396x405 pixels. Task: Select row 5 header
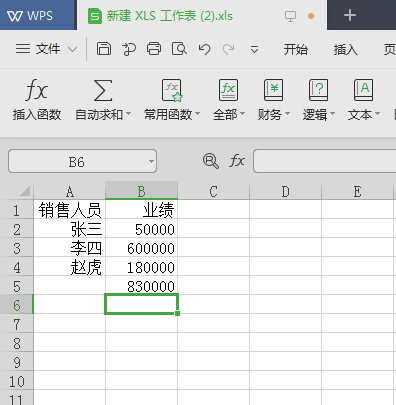click(17, 286)
